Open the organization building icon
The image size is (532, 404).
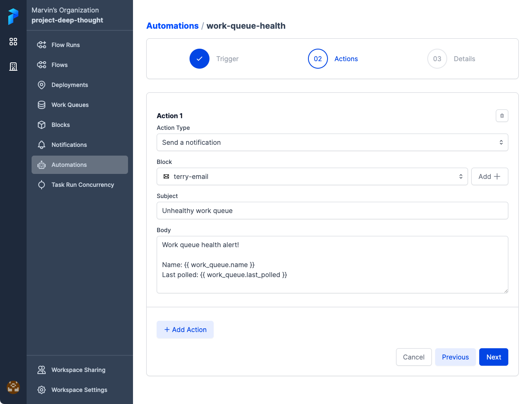(13, 67)
